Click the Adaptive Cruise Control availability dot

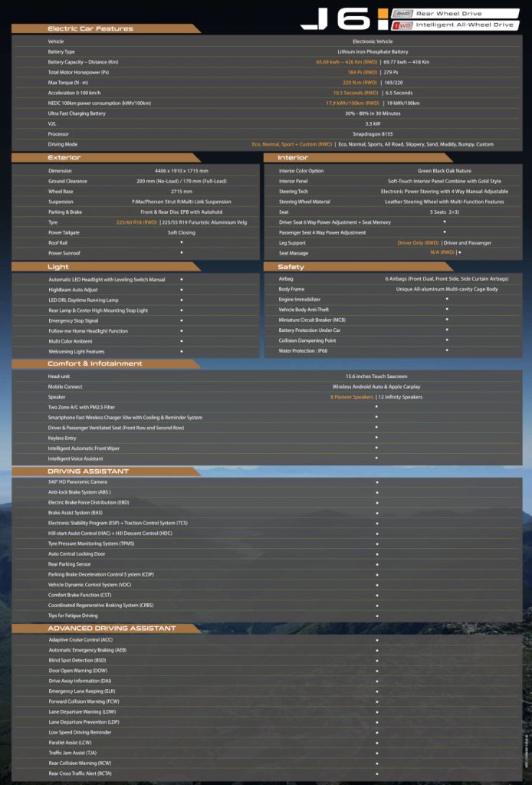click(376, 639)
